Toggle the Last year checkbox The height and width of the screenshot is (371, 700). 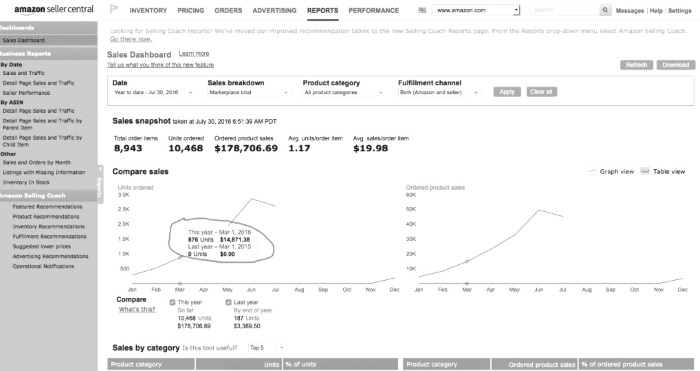(229, 302)
